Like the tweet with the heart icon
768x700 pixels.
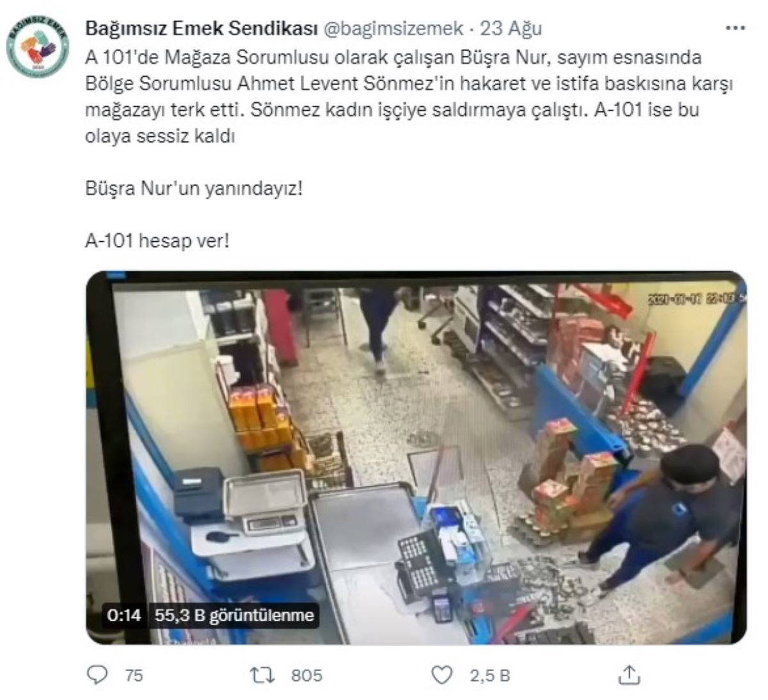pyautogui.click(x=442, y=674)
